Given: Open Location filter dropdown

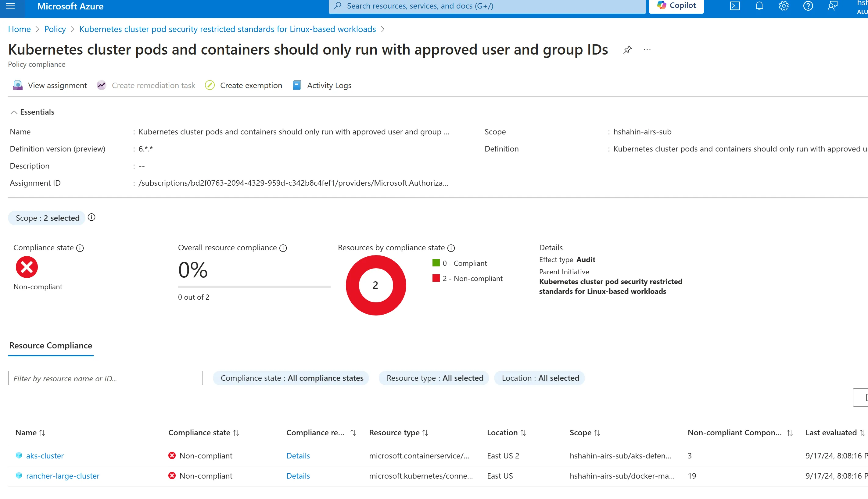Looking at the screenshot, I should [540, 378].
